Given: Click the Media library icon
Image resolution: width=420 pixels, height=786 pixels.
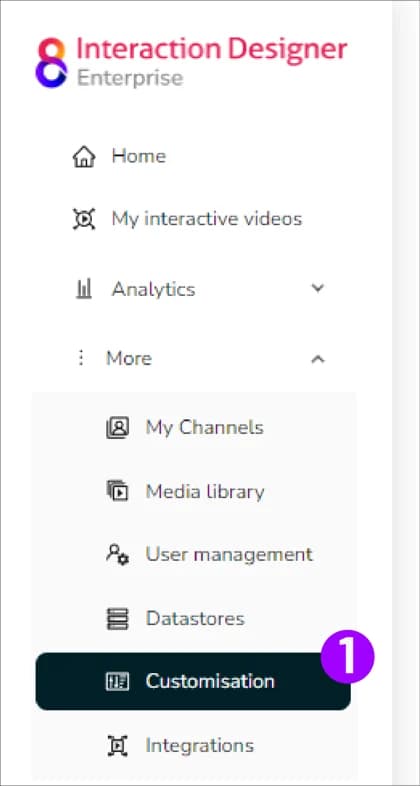Looking at the screenshot, I should tap(118, 491).
